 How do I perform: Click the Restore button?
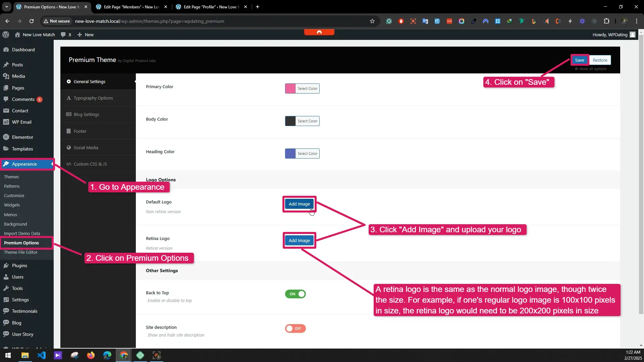click(600, 60)
